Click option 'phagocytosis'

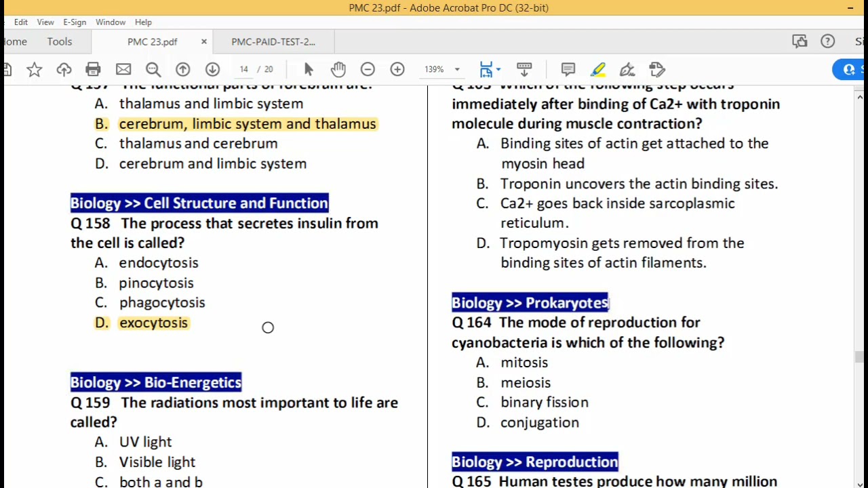[x=162, y=303]
